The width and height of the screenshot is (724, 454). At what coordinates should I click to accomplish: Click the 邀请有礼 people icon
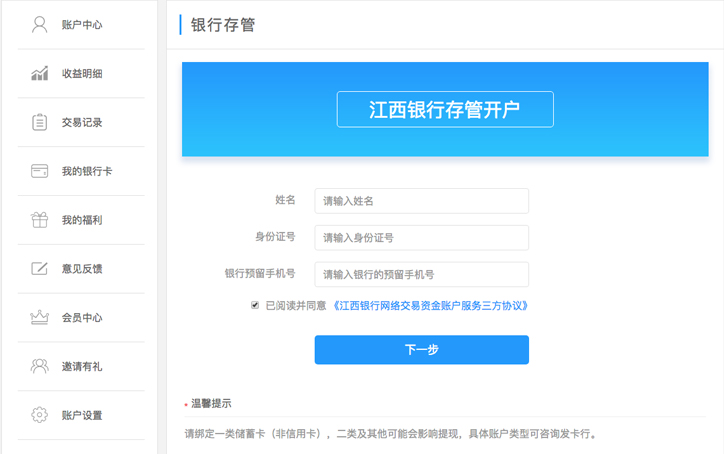click(40, 366)
